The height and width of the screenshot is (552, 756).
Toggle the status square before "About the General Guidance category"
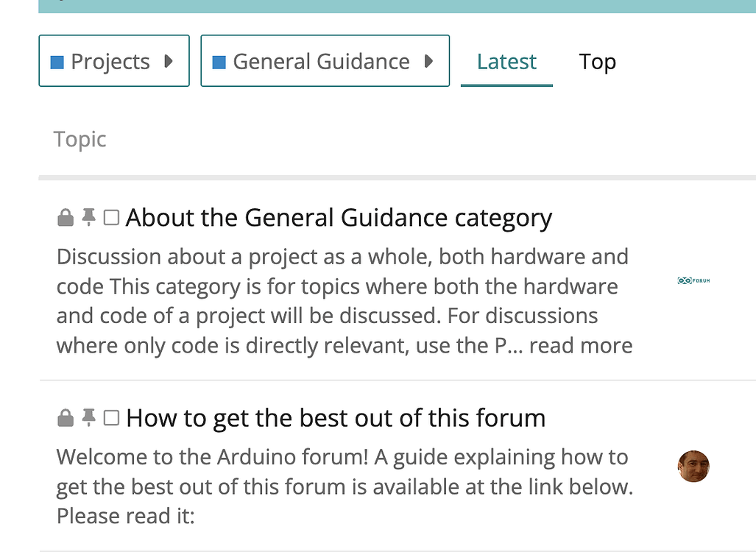112,217
